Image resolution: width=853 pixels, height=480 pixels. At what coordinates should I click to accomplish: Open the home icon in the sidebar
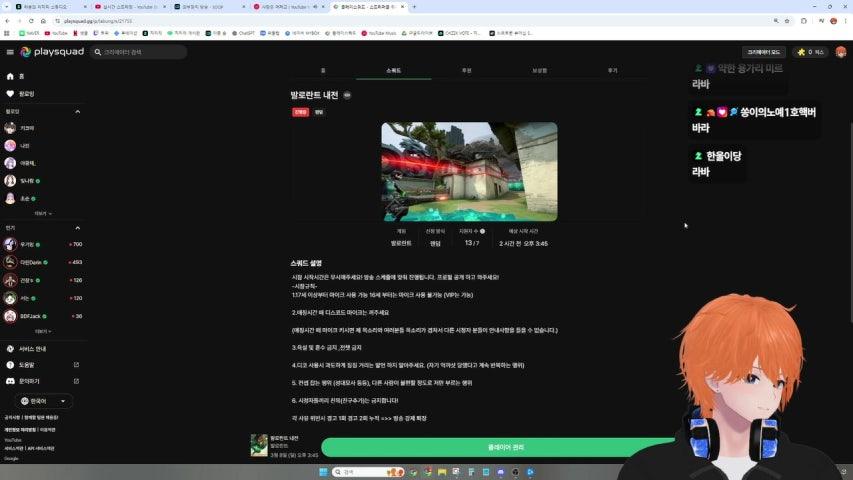click(x=10, y=77)
